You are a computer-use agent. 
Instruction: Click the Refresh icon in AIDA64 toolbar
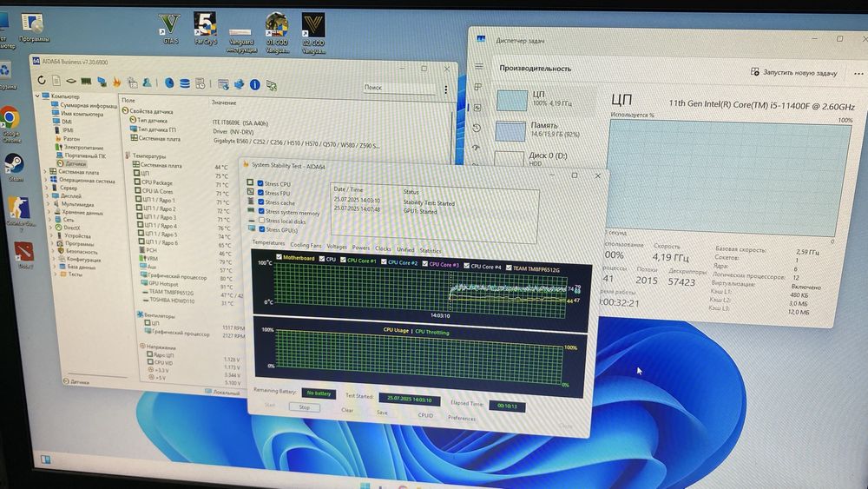pyautogui.click(x=42, y=80)
